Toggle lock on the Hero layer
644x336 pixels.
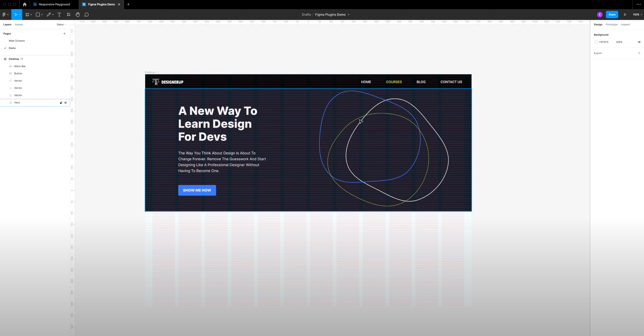(x=61, y=102)
